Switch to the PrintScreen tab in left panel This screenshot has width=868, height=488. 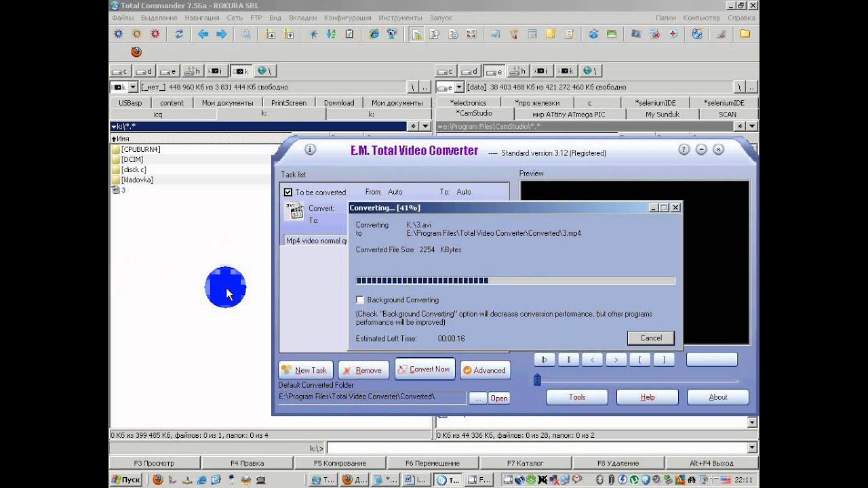289,103
